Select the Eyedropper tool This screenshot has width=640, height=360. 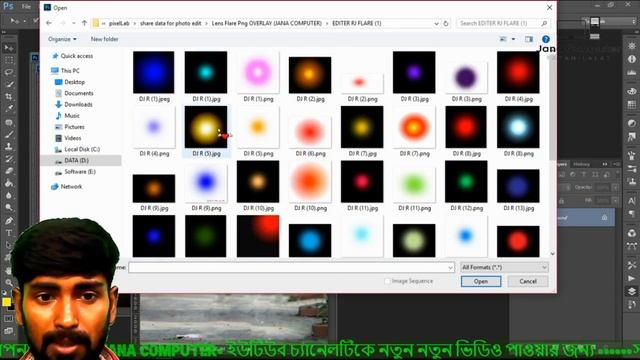(9, 109)
